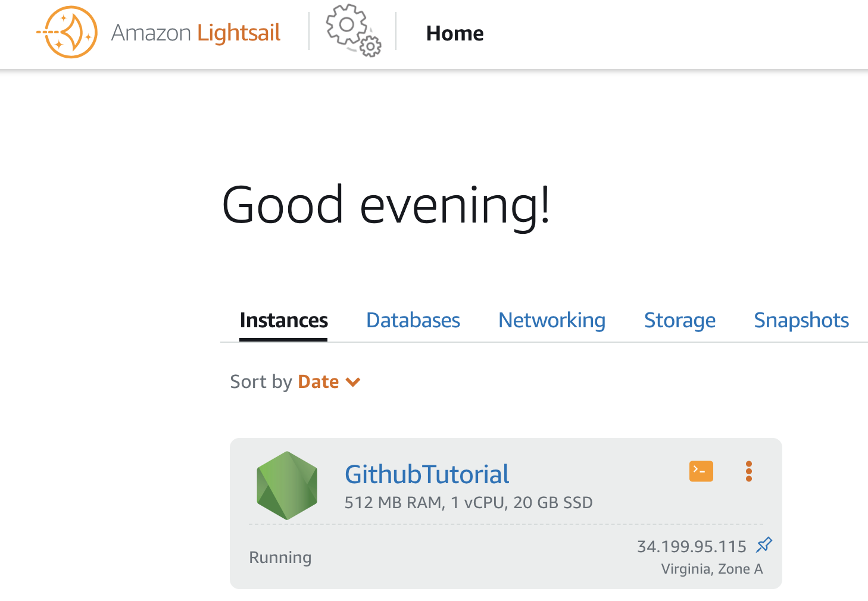Click the green Node.js hexagon icon
868x601 pixels.
[x=287, y=486]
